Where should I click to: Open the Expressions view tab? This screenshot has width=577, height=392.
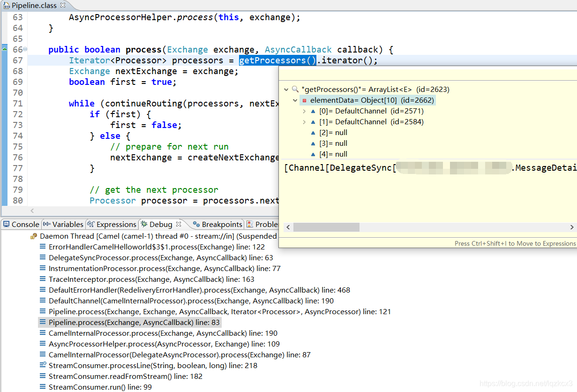112,224
